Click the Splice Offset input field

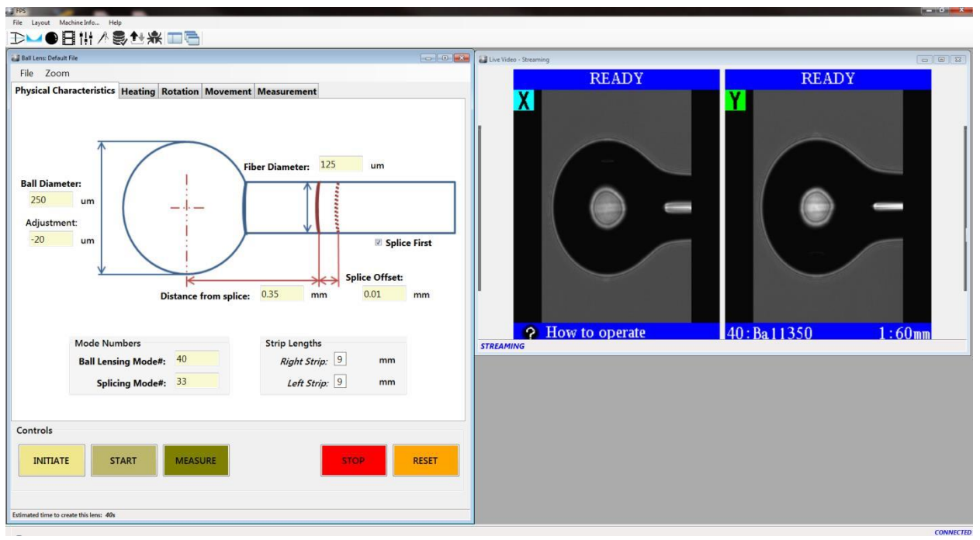click(x=384, y=294)
